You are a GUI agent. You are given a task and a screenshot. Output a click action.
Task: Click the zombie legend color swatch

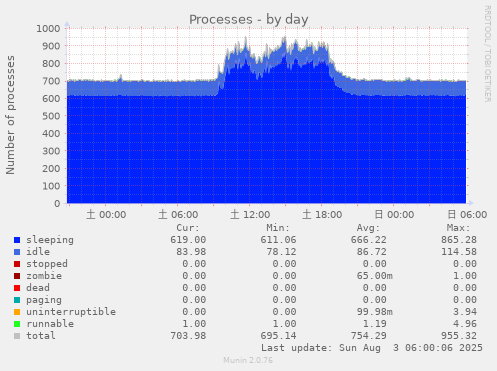(x=17, y=276)
